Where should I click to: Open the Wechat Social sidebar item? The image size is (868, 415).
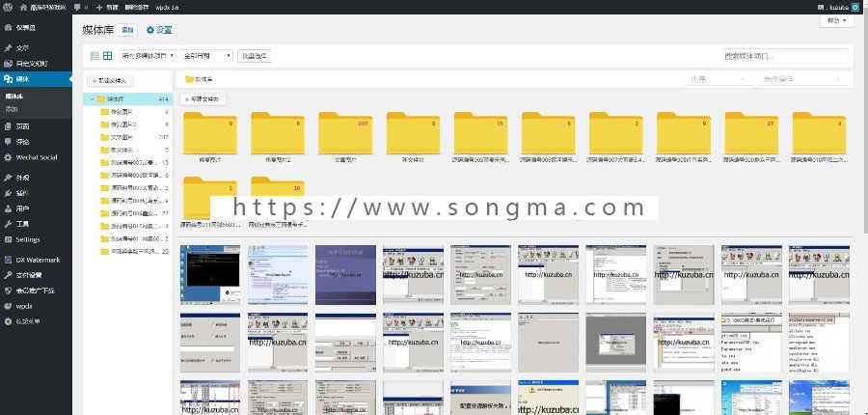point(36,157)
